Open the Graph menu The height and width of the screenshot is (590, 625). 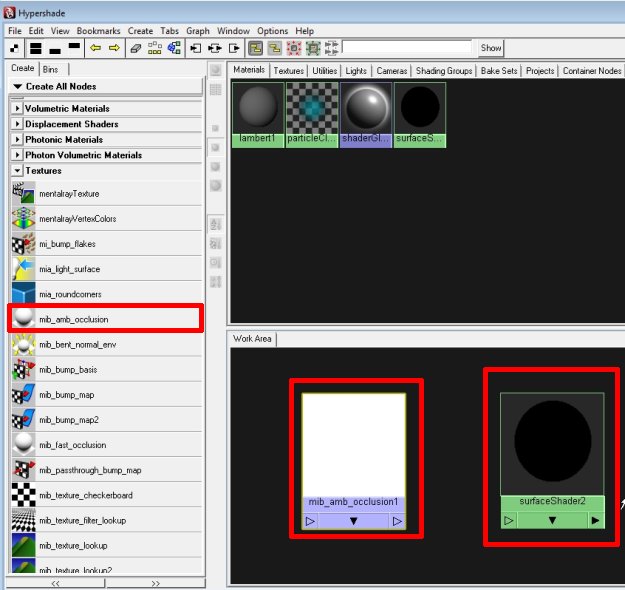198,31
